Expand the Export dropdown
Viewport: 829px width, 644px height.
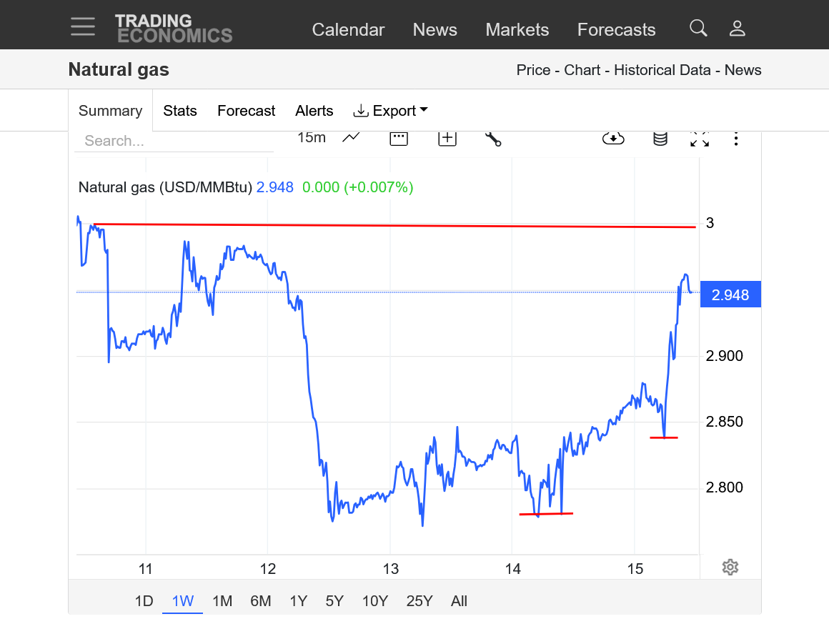tap(390, 111)
